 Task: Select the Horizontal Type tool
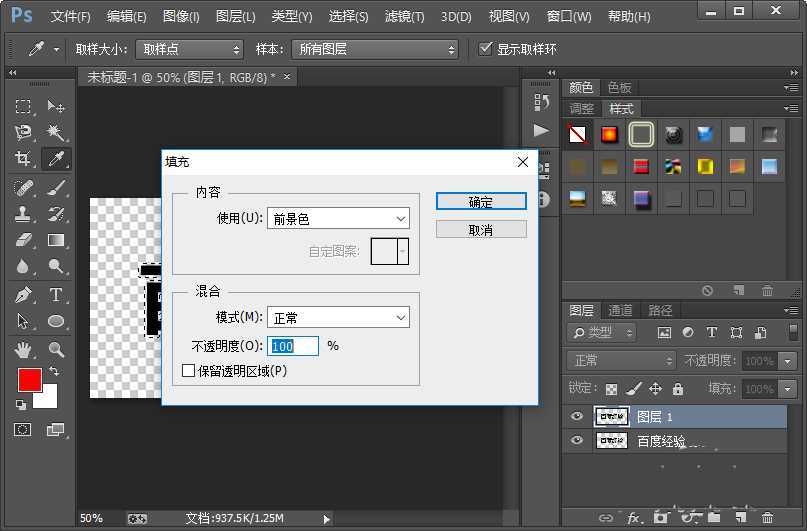tap(56, 295)
